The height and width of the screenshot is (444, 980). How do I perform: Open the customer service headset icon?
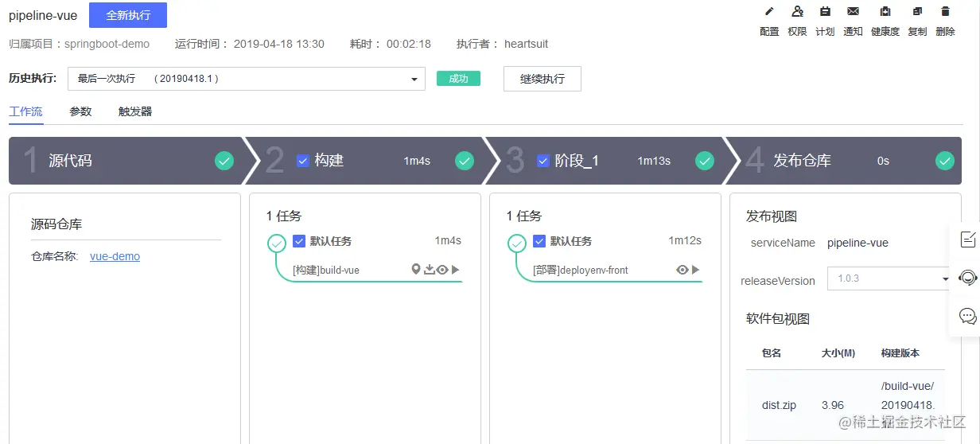968,278
